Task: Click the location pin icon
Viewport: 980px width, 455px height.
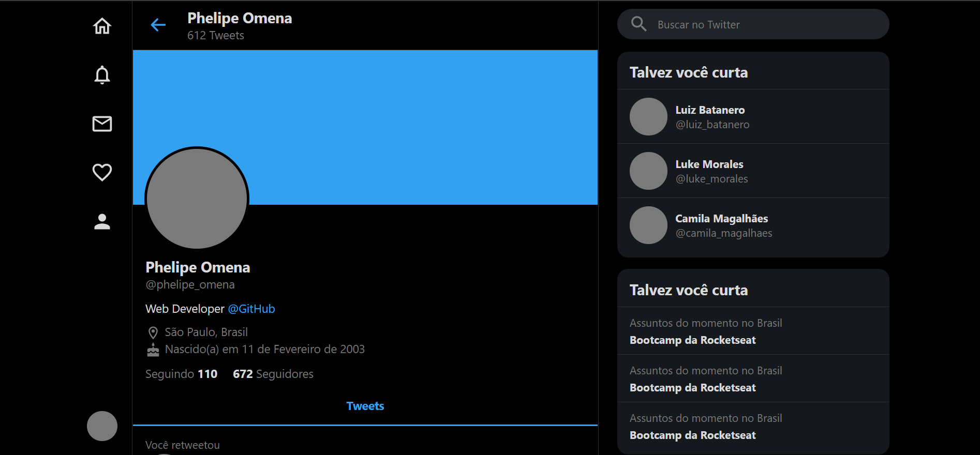Action: (153, 332)
